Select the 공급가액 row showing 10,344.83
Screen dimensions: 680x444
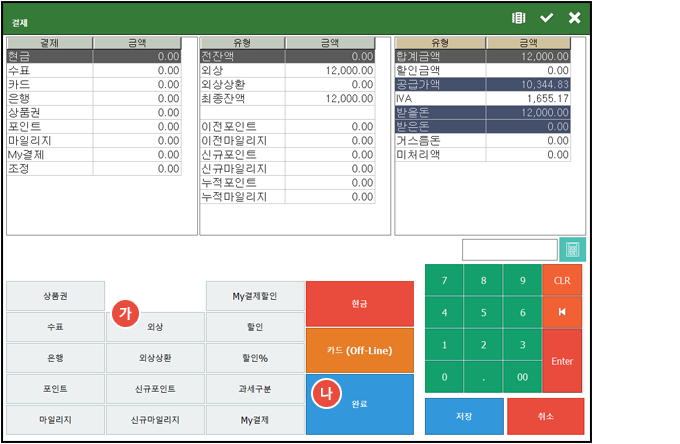pyautogui.click(x=483, y=85)
